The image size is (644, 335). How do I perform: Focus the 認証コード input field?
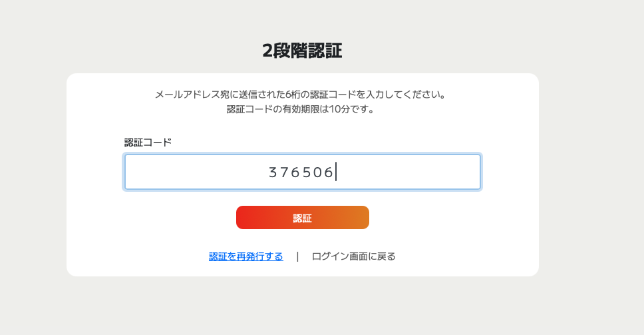click(302, 172)
